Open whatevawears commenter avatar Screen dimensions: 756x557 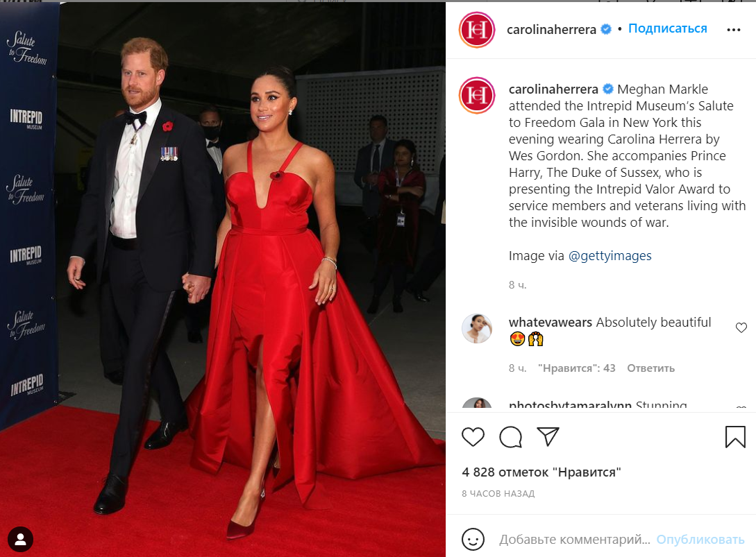pos(477,329)
